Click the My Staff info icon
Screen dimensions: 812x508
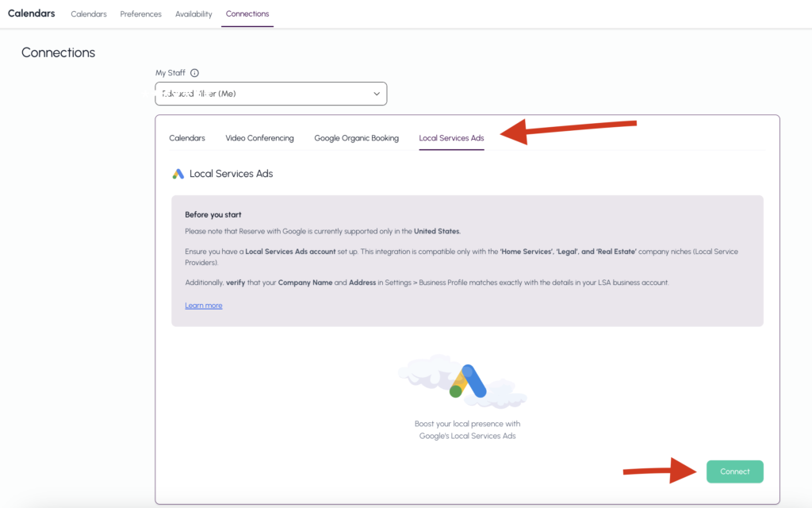point(194,73)
